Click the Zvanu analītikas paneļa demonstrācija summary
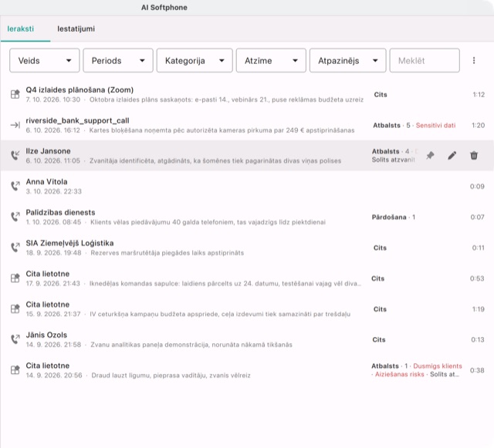Screen dimensions: 494x448 point(191,345)
